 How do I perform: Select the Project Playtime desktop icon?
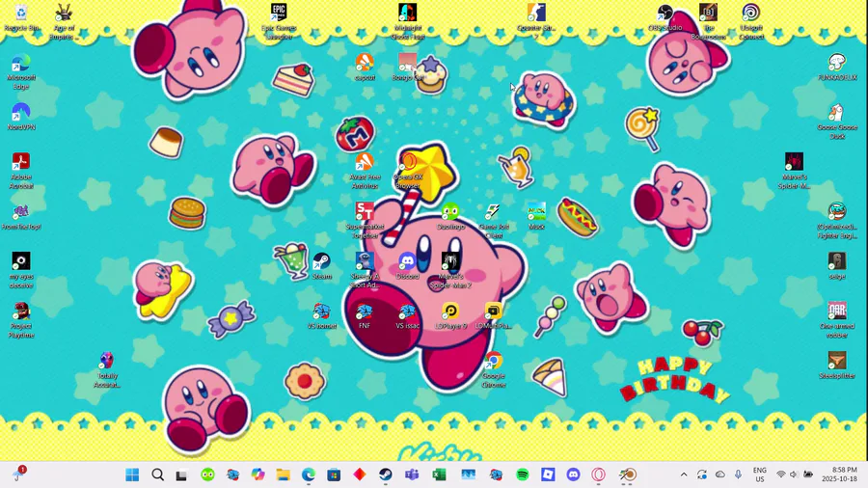(x=21, y=320)
